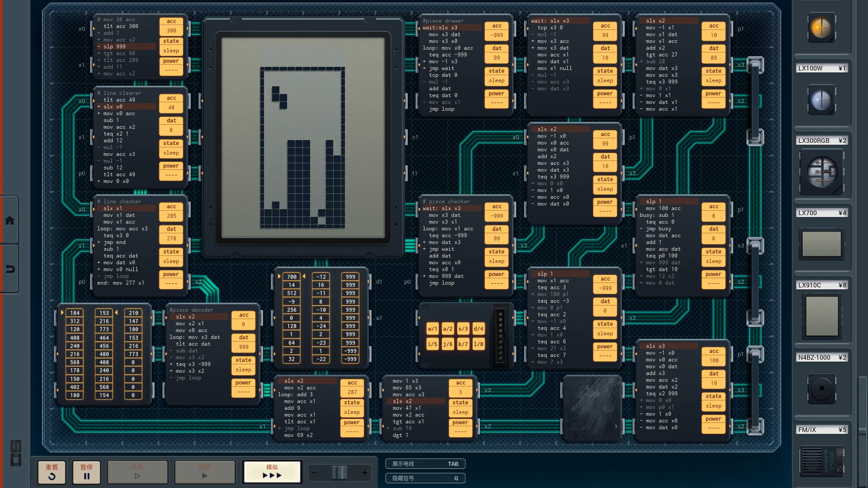Click the undo/back arrow on left sidebar

pyautogui.click(x=9, y=269)
